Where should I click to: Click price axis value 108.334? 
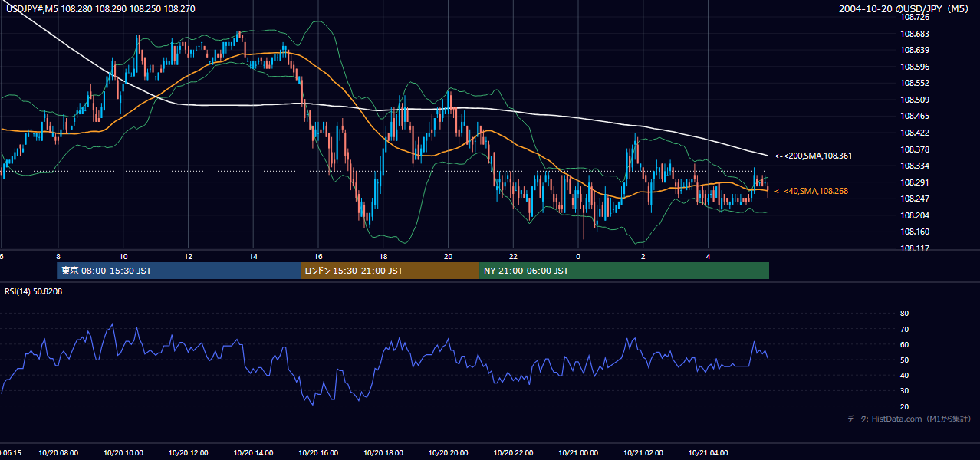tap(914, 166)
